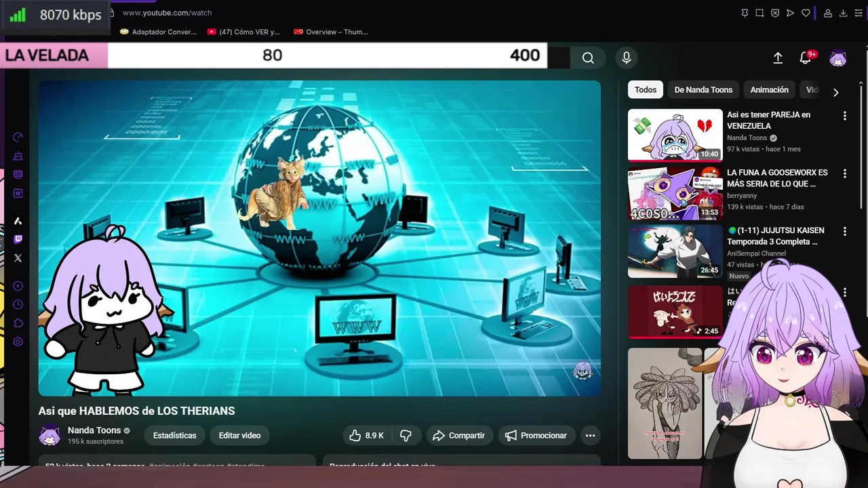Click the heart bookmark icon in toolbar
The width and height of the screenshot is (868, 488).
tap(806, 13)
